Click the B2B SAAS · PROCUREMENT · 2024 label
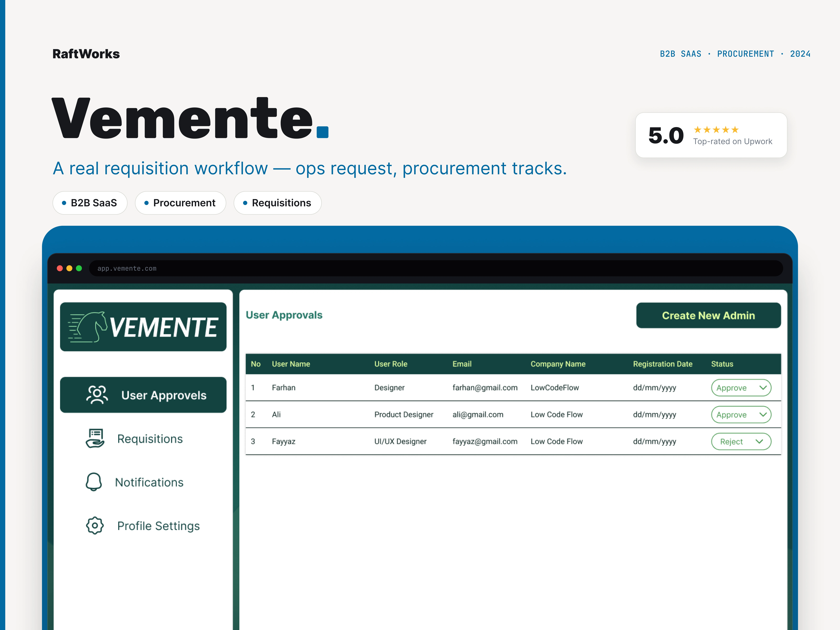Viewport: 840px width, 630px height. pos(735,54)
